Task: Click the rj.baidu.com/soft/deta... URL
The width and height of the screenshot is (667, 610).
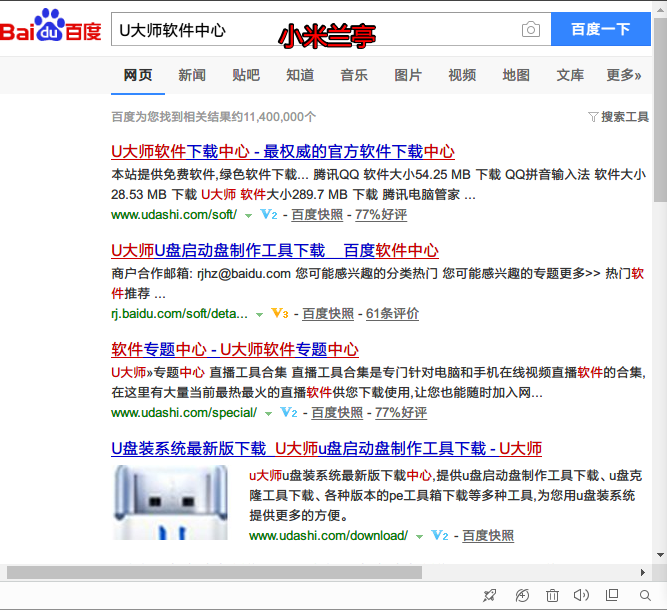Action: (179, 314)
